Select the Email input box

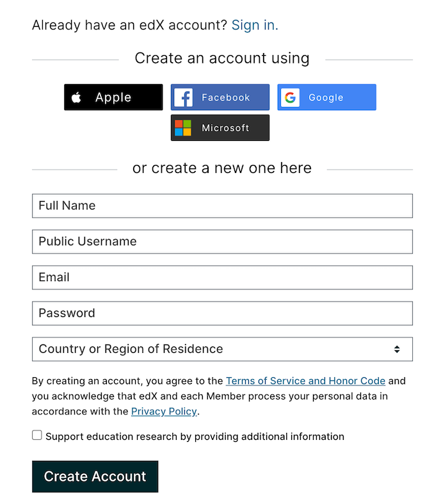[222, 277]
